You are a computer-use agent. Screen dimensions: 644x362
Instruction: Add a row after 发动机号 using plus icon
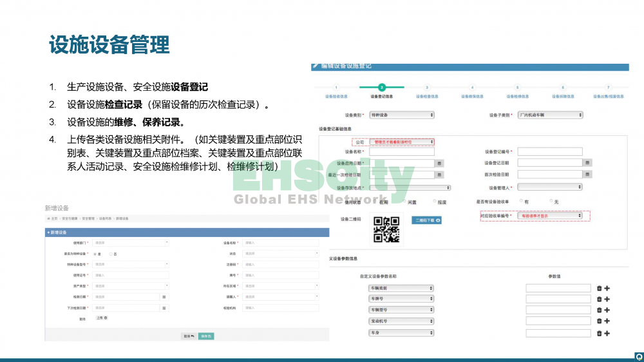click(x=607, y=321)
